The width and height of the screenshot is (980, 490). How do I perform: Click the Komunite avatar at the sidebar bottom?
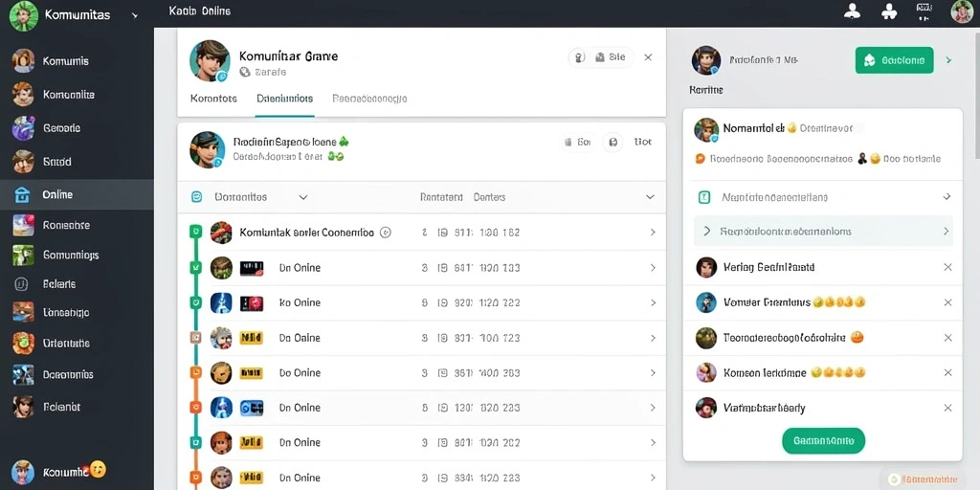pyautogui.click(x=23, y=472)
